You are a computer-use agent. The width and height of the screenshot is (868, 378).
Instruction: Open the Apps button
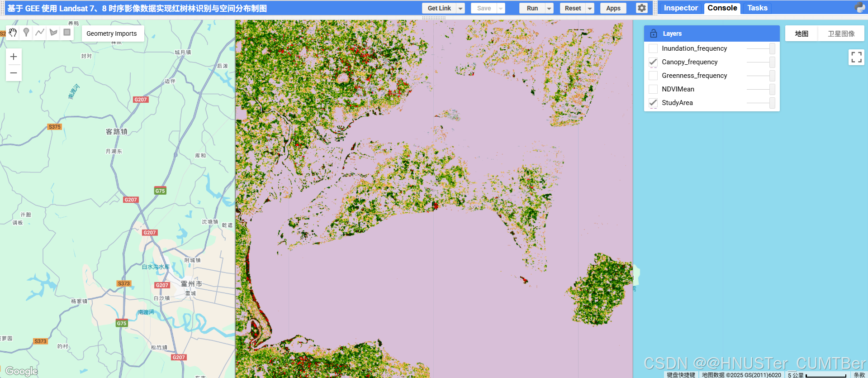pos(613,8)
